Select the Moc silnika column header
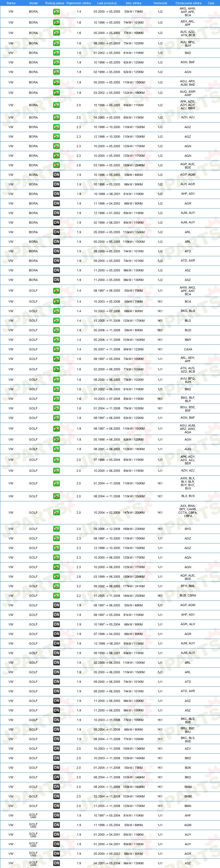 click(134, 3)
